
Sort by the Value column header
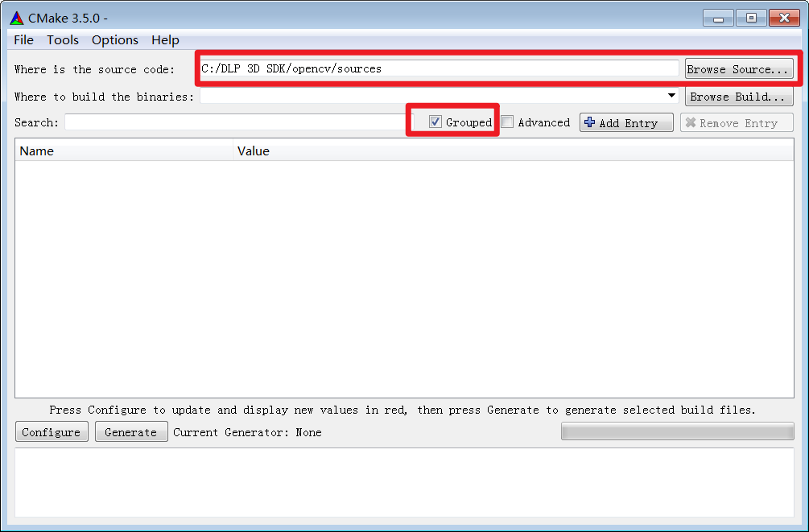(514, 151)
